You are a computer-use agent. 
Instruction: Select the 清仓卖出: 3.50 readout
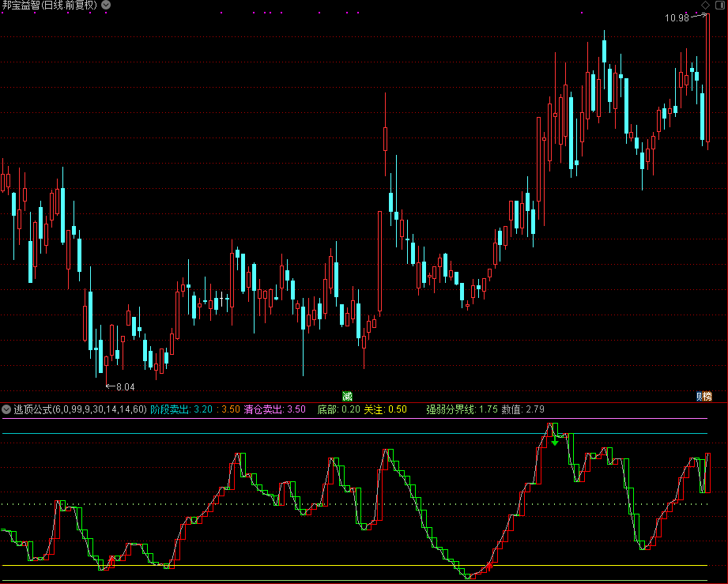click(x=275, y=409)
